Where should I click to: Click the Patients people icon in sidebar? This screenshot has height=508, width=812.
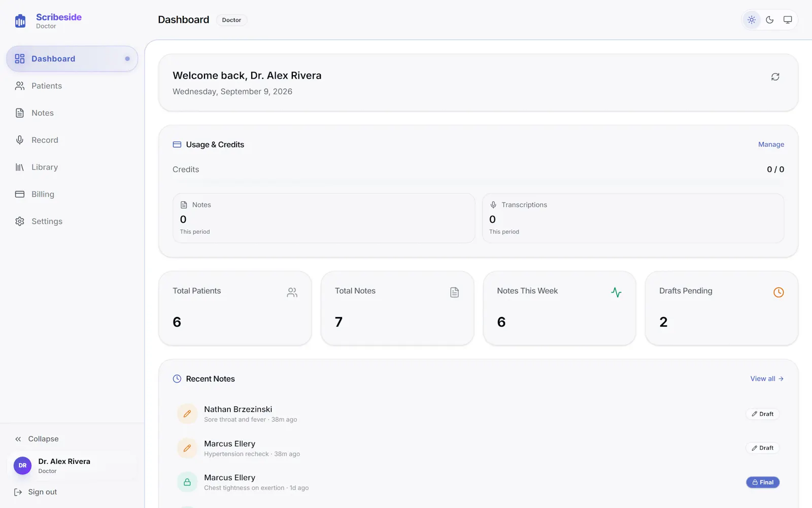pyautogui.click(x=20, y=86)
